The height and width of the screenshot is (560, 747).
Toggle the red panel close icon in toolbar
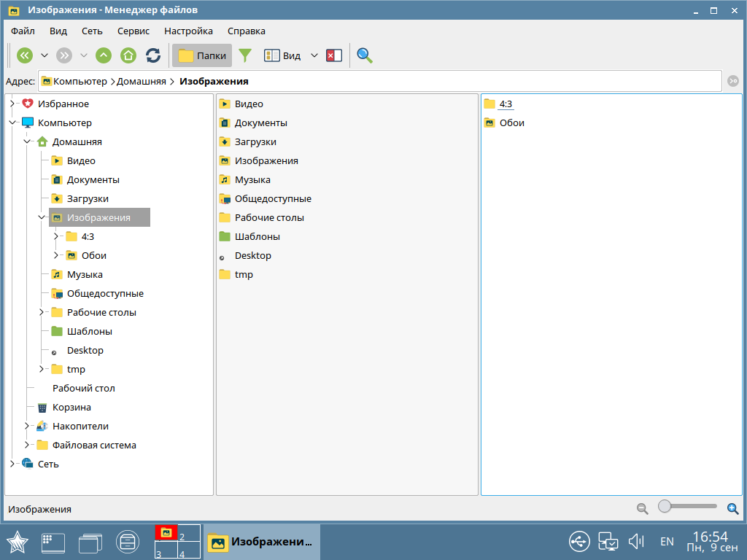click(334, 55)
